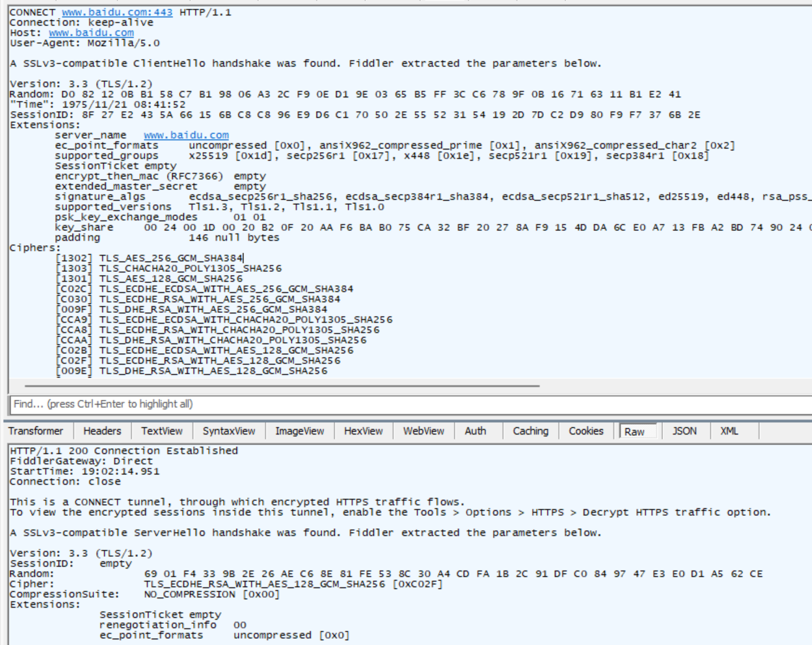Click the supported_groups extension row

point(382,156)
